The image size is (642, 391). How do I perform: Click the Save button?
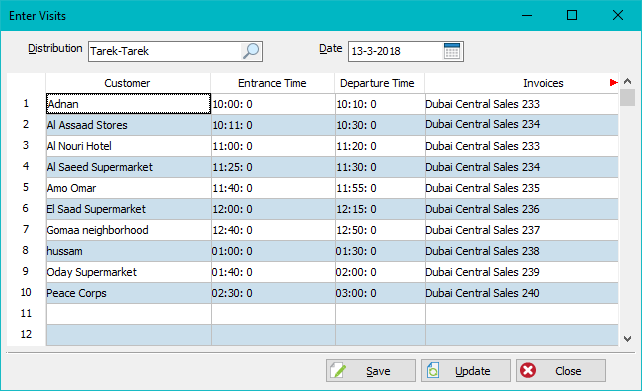(x=371, y=371)
